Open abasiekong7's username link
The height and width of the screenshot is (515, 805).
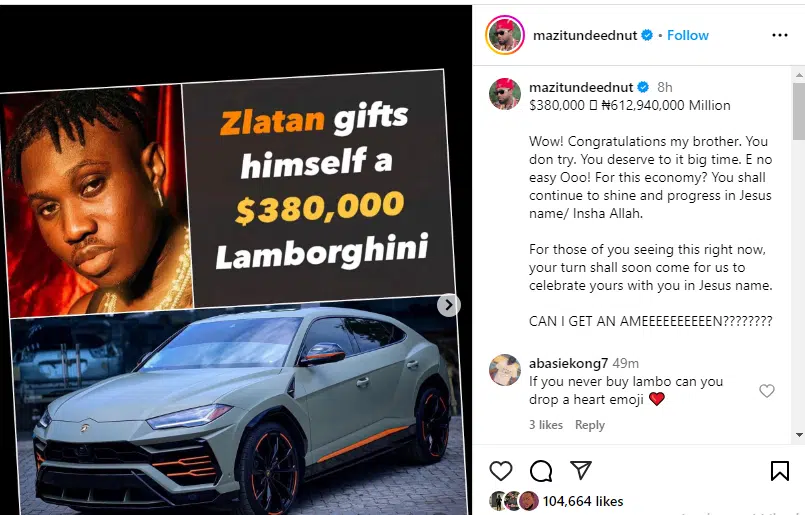[x=568, y=364]
